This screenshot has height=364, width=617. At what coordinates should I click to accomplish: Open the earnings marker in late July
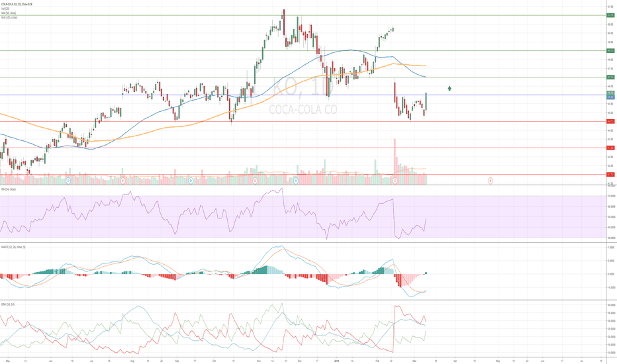[x=123, y=181]
